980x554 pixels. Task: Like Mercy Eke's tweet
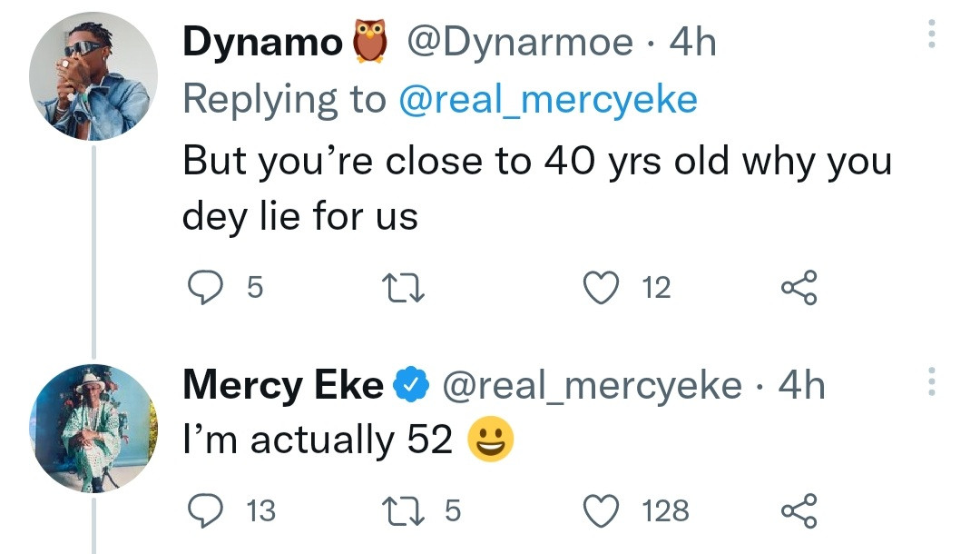(599, 510)
